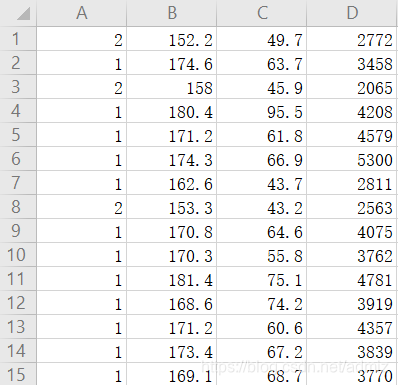The image size is (398, 385).
Task: Click cell containing 43.7
Action: (x=261, y=183)
